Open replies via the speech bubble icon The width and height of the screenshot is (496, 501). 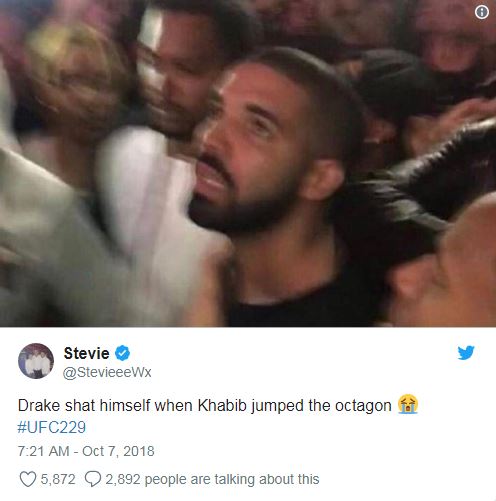pos(93,479)
